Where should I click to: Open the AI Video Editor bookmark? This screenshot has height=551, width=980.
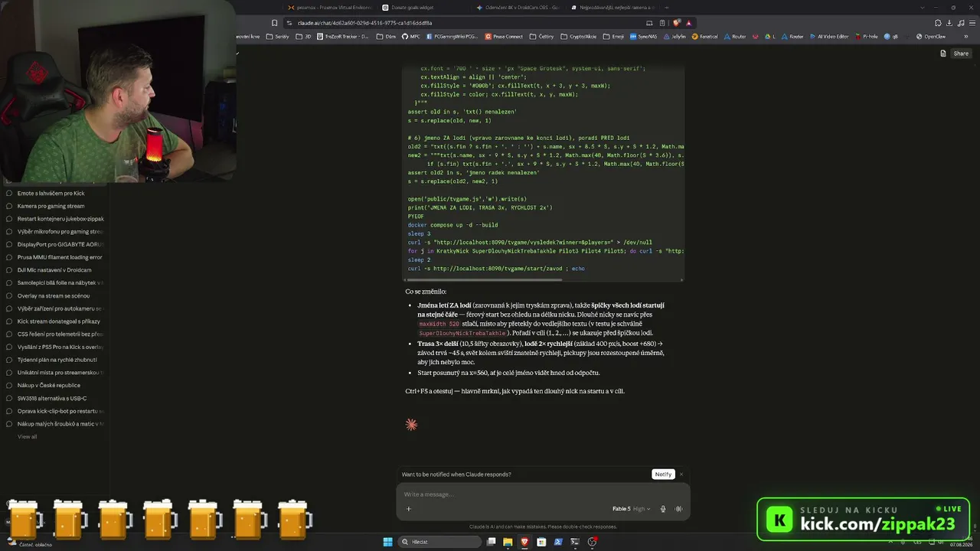click(829, 37)
